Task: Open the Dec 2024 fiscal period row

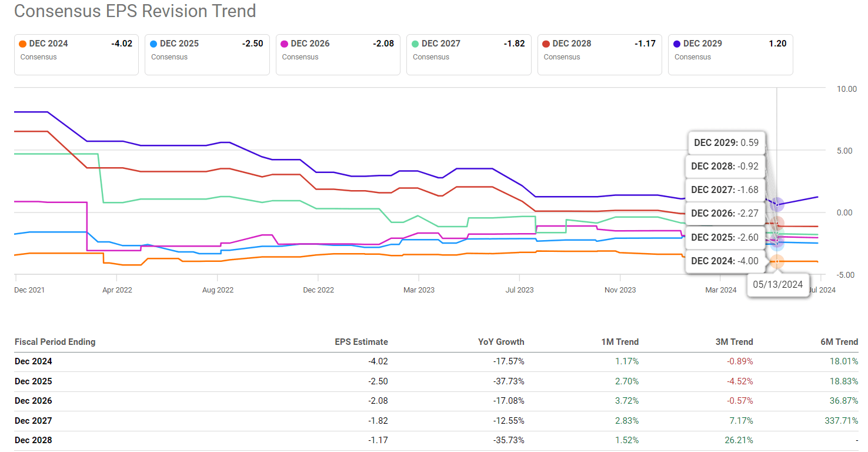Action: (34, 361)
